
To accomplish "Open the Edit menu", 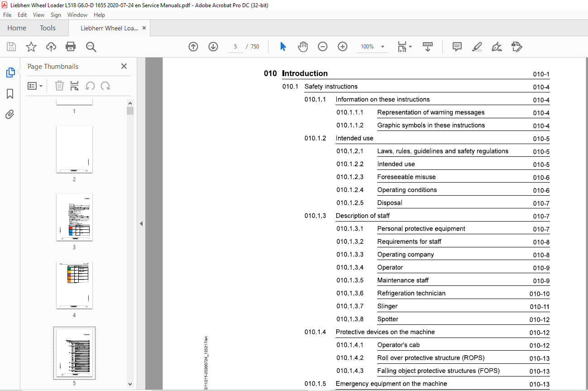I will click(22, 15).
